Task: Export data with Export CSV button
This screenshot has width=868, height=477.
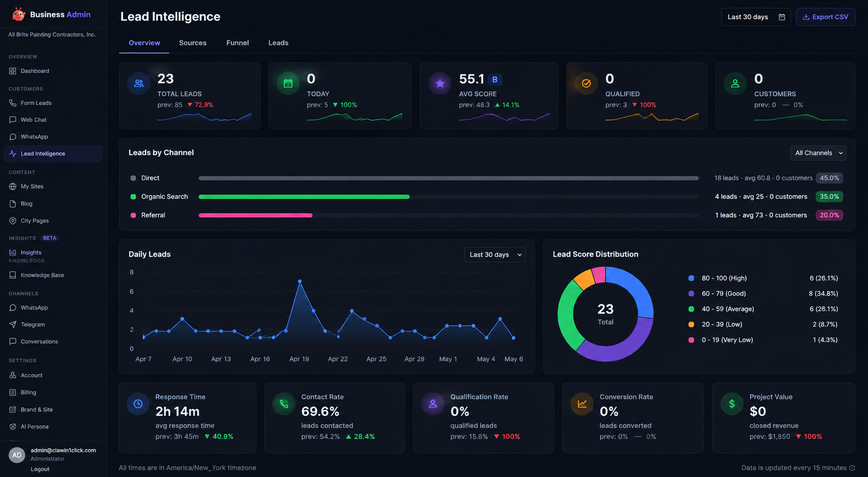Action: point(825,17)
